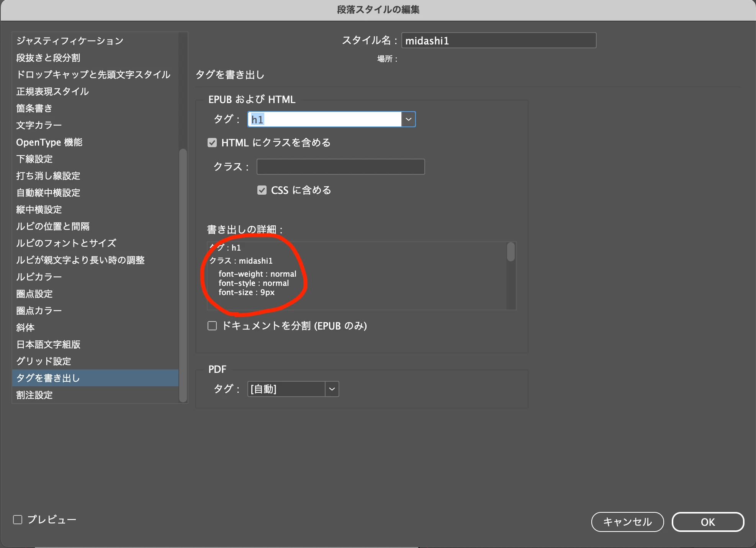Select 'ジャスティフィケーション' in the category list
Viewport: 756px width, 548px height.
pos(70,41)
